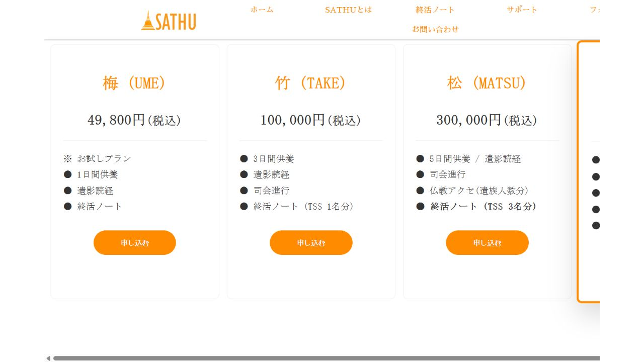Click 遺影読経 in the TAKE card

tap(265, 174)
